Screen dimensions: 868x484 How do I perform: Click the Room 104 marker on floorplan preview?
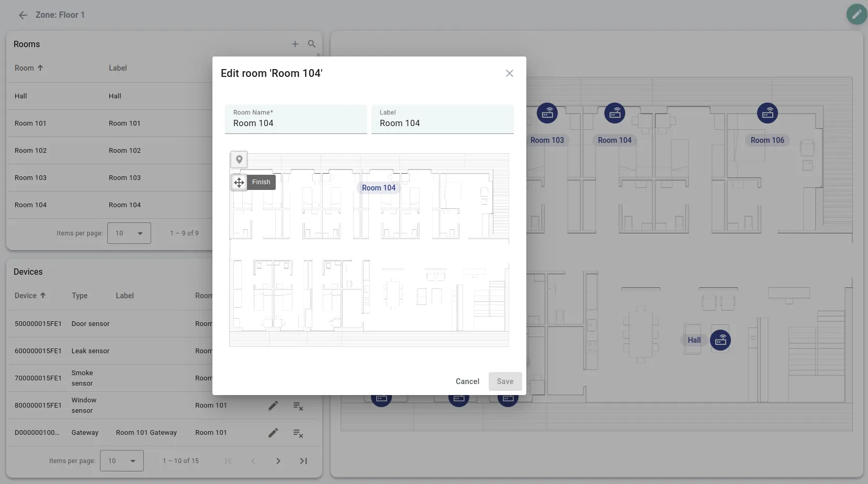tap(379, 188)
